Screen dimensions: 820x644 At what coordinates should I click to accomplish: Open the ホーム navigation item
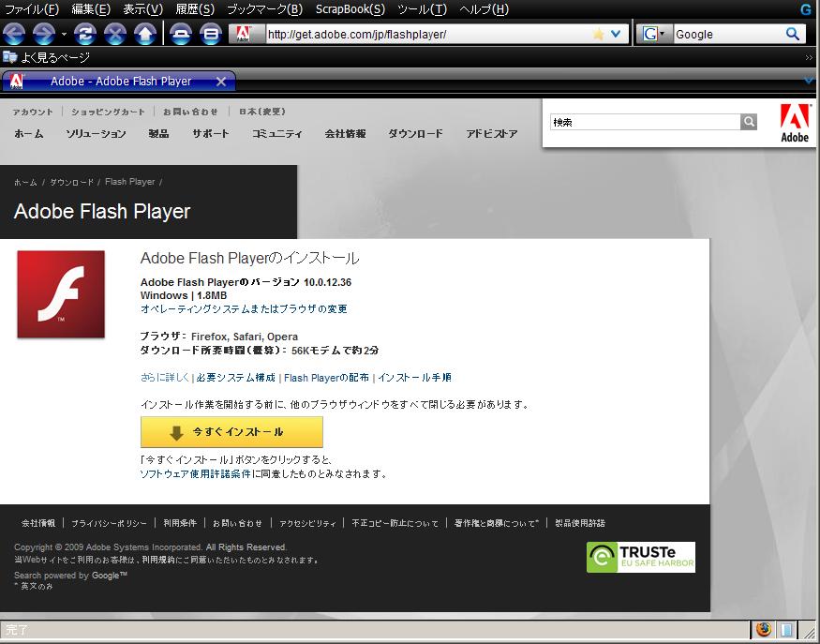(29, 133)
